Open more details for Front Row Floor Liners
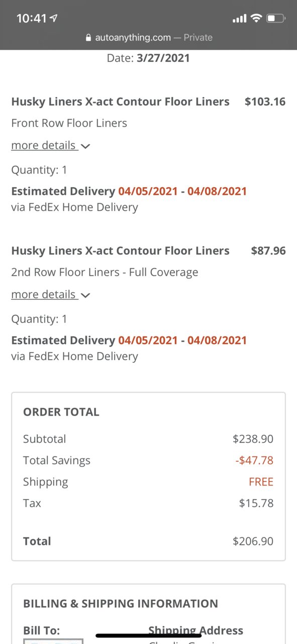297x644 pixels. coord(44,145)
